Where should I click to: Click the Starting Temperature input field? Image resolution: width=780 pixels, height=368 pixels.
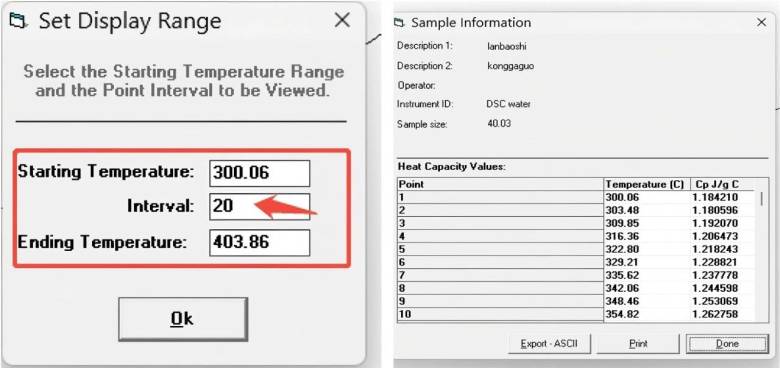[x=260, y=173]
